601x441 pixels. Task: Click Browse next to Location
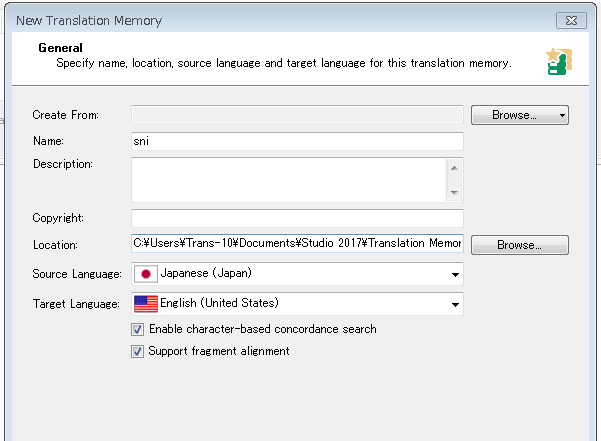point(520,245)
